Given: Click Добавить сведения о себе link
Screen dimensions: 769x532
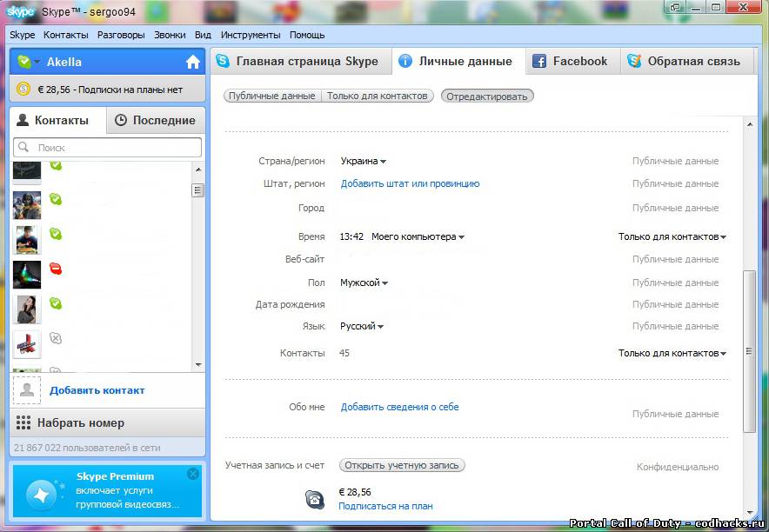Looking at the screenshot, I should coord(399,407).
